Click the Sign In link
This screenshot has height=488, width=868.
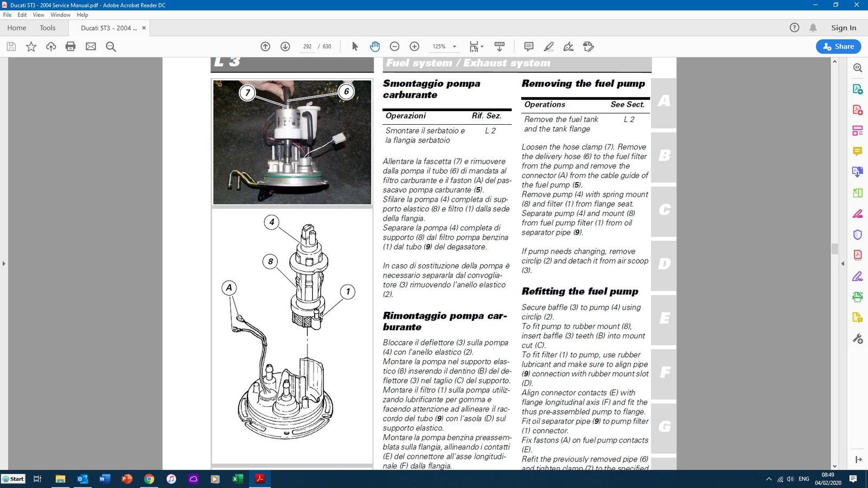[844, 28]
